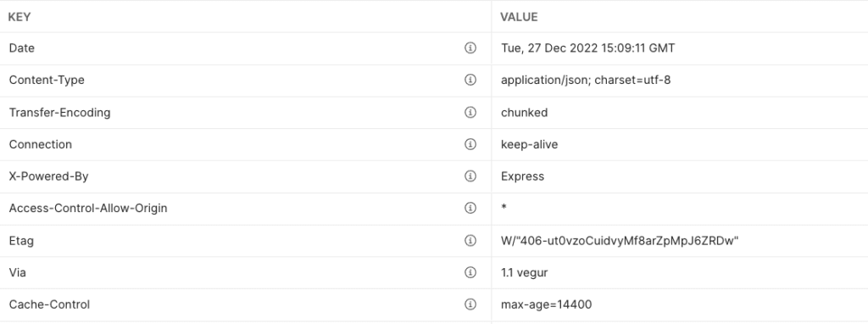Show info for the Via header

tap(470, 272)
